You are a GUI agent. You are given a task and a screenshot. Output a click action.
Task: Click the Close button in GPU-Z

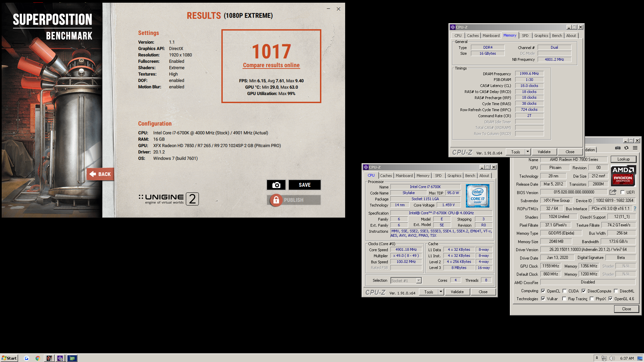pos(626,309)
